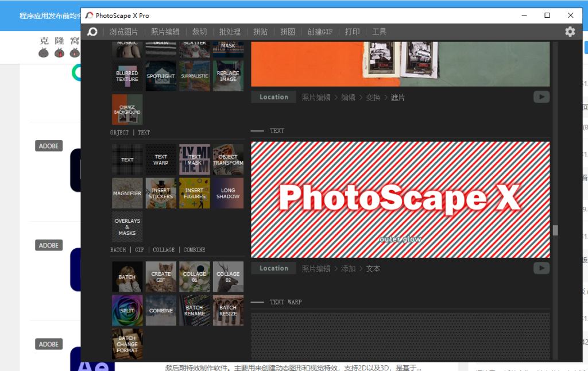Click the 克隆窝 site logo in background window
Image resolution: width=588 pixels, height=371 pixels.
[x=60, y=46]
